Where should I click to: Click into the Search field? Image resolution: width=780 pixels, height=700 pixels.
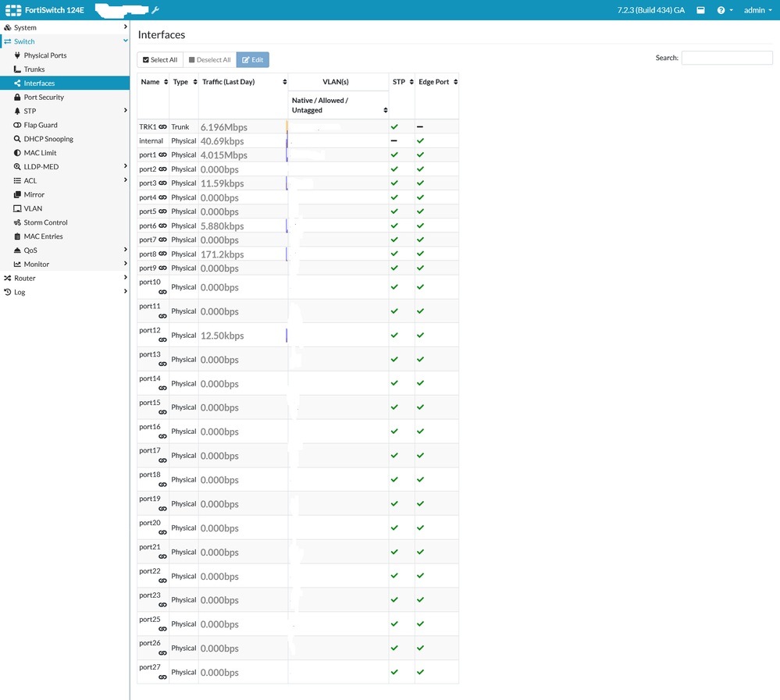(x=726, y=58)
